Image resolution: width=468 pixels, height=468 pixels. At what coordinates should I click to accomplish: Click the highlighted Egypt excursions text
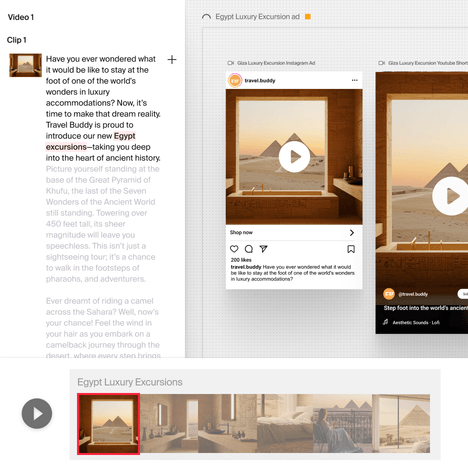91,141
